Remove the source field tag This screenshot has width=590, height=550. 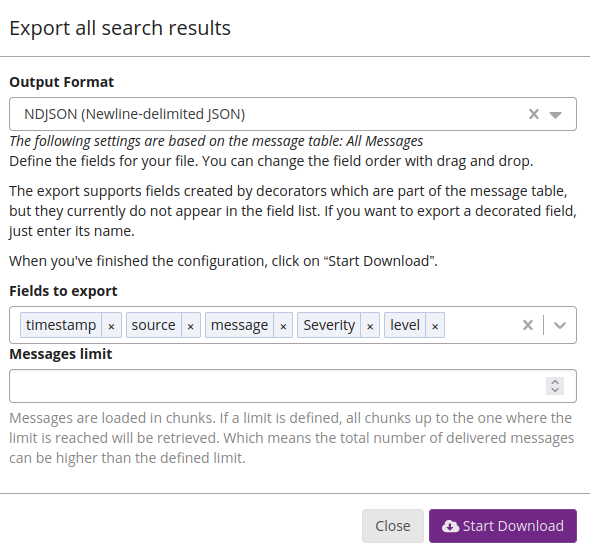[x=190, y=325]
